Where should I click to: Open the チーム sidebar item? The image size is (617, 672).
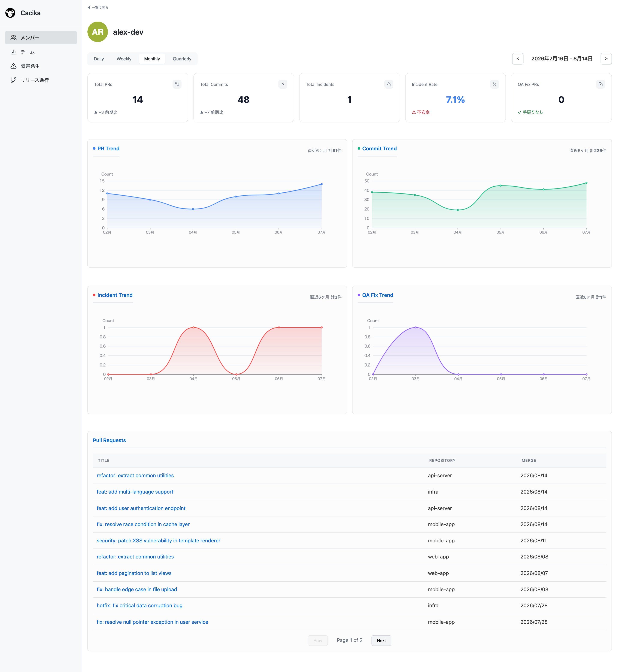pyautogui.click(x=41, y=52)
